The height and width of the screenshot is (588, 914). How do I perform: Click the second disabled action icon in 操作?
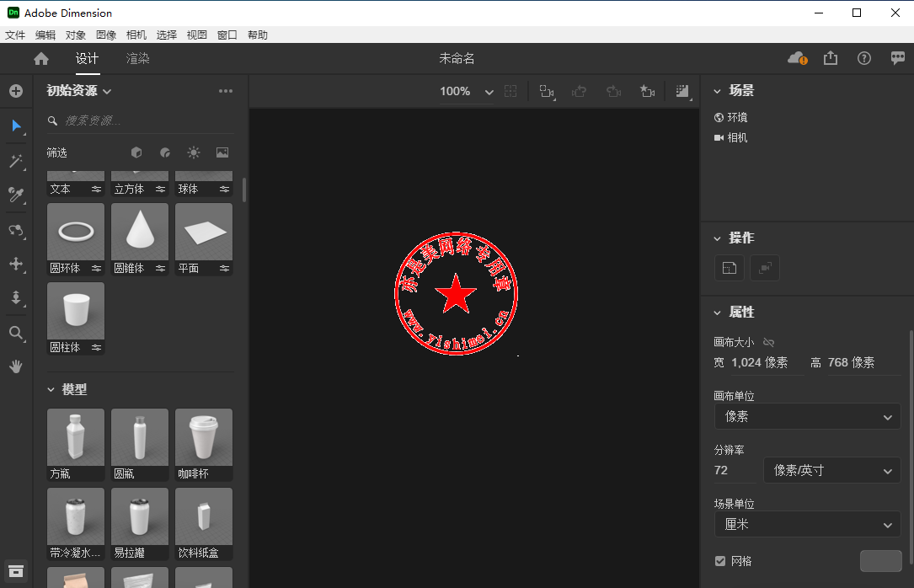click(765, 268)
